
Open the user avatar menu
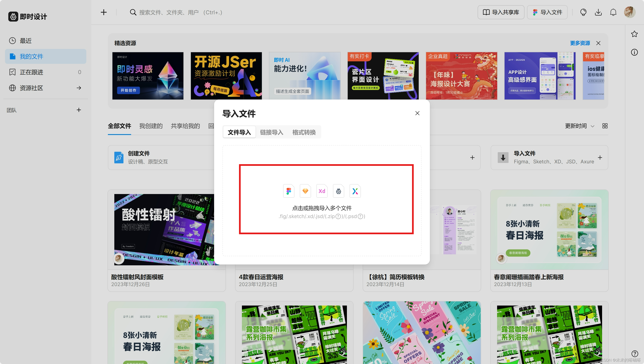630,12
